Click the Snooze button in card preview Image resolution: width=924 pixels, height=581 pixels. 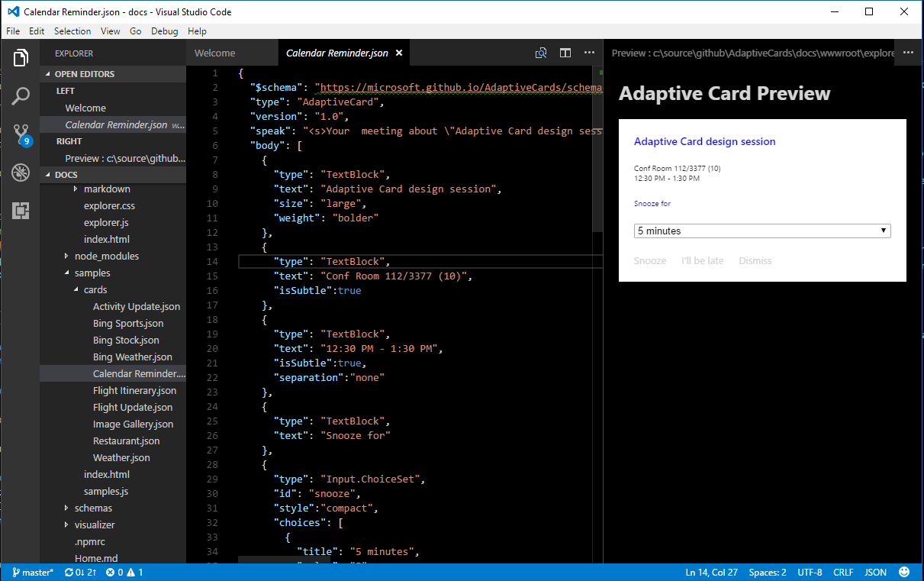point(650,260)
